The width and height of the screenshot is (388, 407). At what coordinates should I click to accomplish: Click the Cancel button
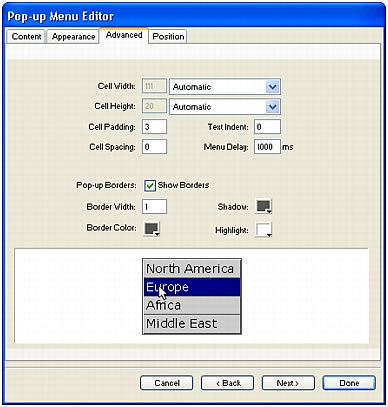pyautogui.click(x=167, y=383)
